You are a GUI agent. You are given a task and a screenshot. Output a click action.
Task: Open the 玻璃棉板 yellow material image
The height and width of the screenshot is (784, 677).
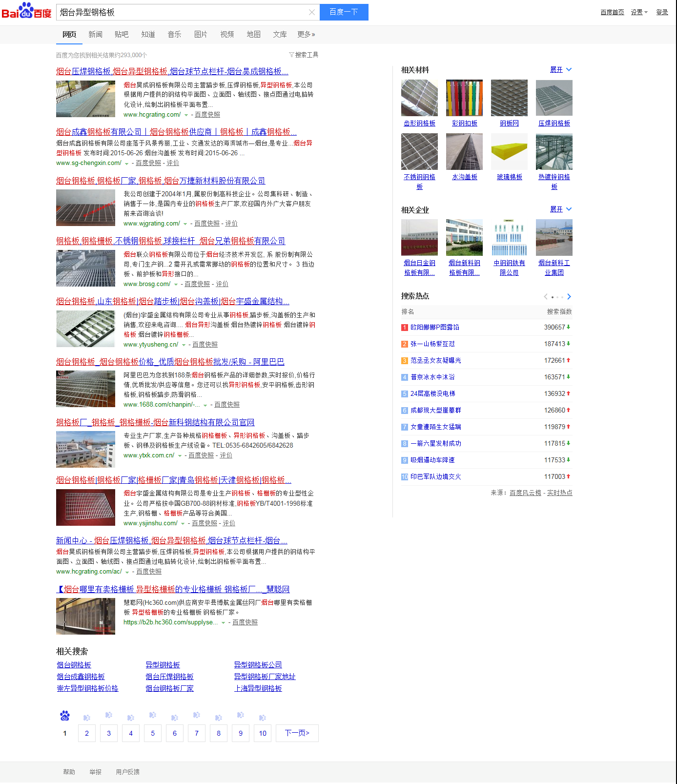click(x=509, y=152)
